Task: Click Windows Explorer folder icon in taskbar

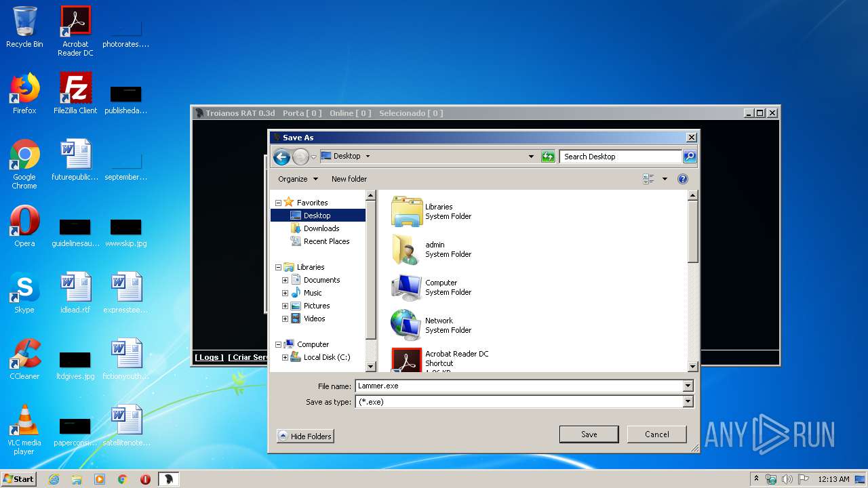Action: pyautogui.click(x=77, y=479)
